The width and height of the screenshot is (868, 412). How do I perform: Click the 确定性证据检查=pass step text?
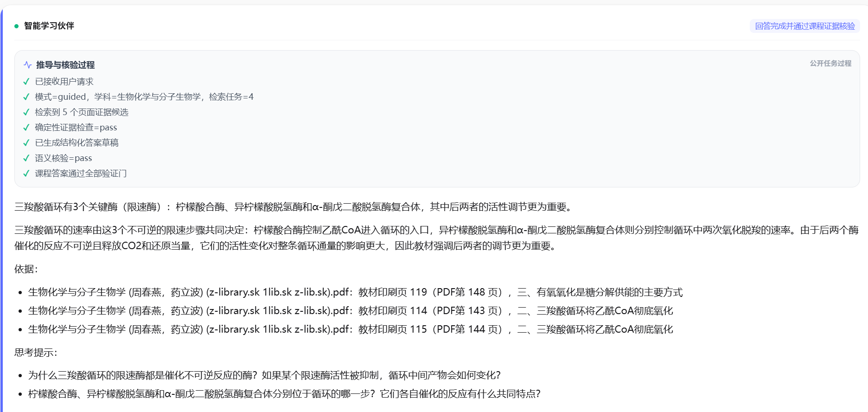click(x=76, y=128)
